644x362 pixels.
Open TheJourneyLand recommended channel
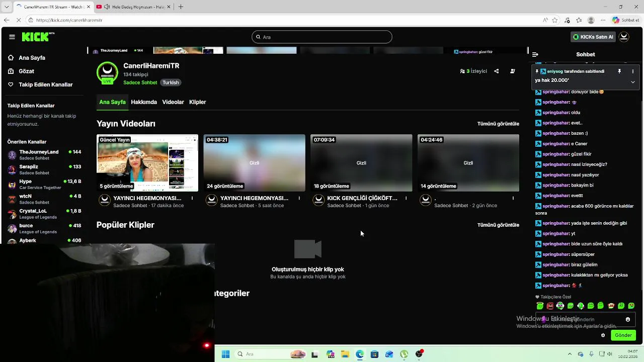pos(44,155)
